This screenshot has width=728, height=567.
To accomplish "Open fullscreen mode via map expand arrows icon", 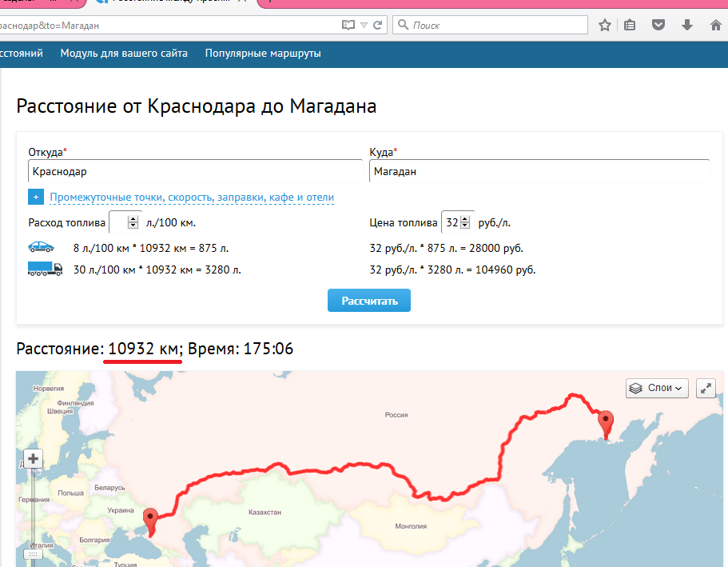I will coord(706,388).
